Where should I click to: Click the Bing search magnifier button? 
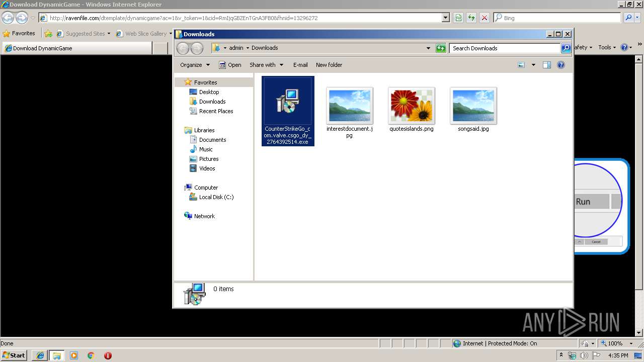pos(628,18)
